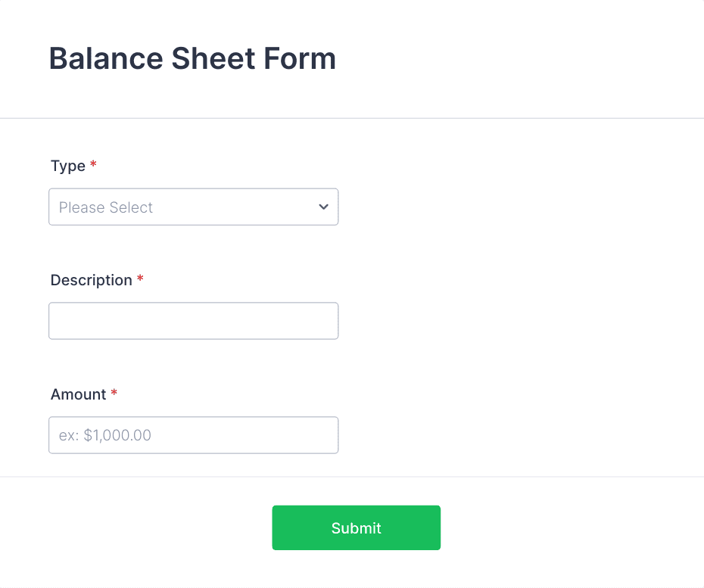The height and width of the screenshot is (588, 704).
Task: Click the Amount field label
Action: point(77,394)
